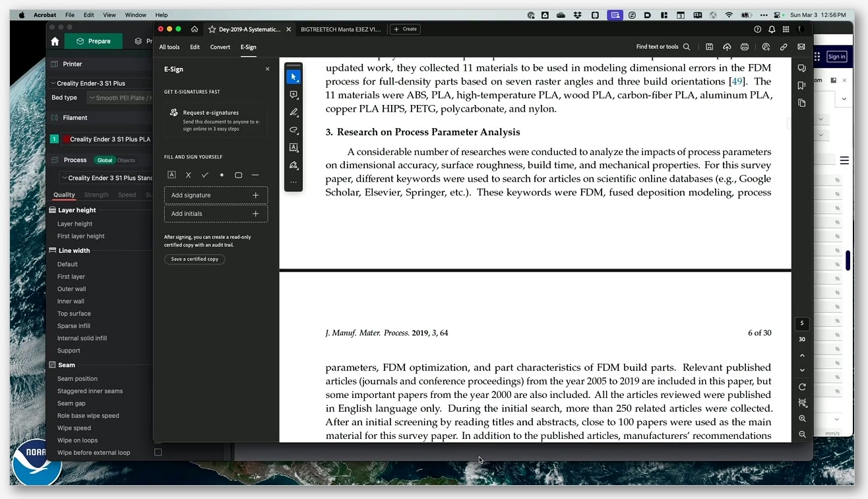868x499 pixels.
Task: Select the dot fill tool
Action: [222, 175]
